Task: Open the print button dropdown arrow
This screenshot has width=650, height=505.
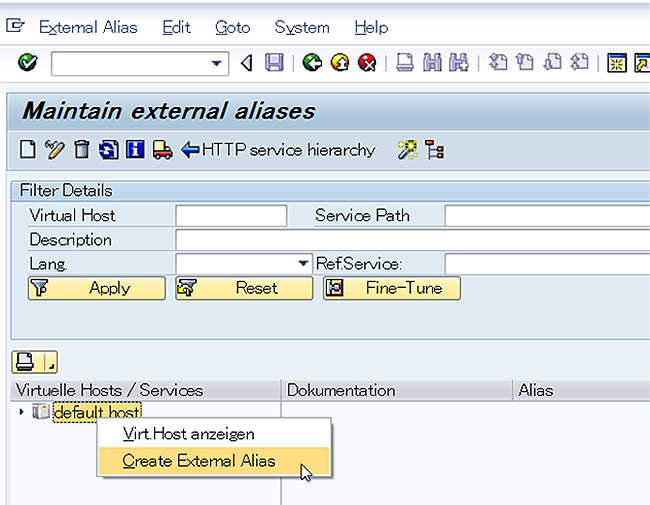Action: pyautogui.click(x=51, y=362)
